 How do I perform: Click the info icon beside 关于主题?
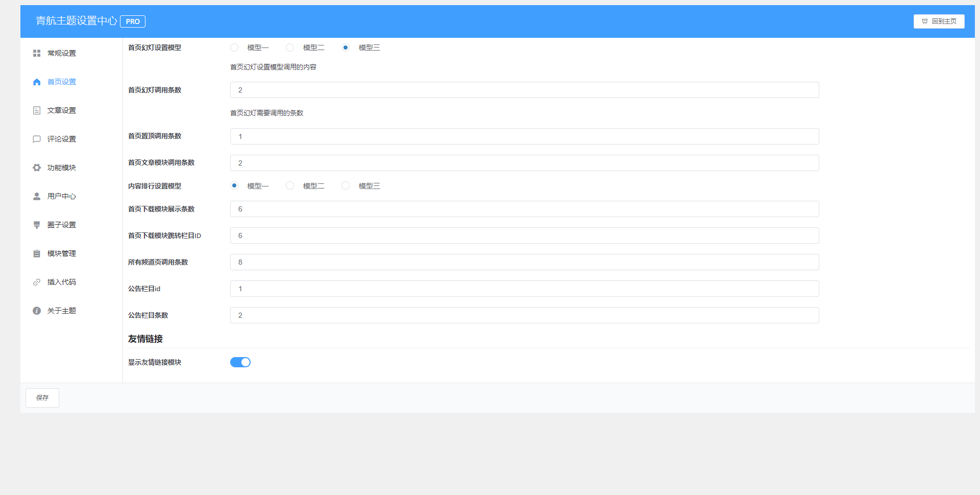pyautogui.click(x=37, y=311)
